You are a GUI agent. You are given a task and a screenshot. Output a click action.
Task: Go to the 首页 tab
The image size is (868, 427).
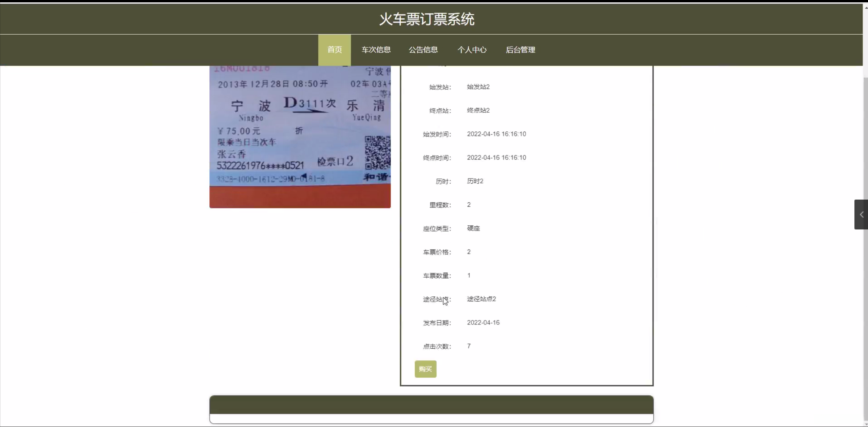coord(334,50)
